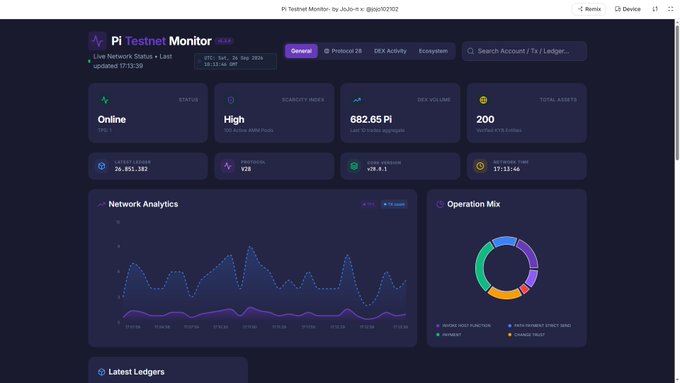Image resolution: width=680 pixels, height=383 pixels.
Task: Click the version badge next to Monitor title
Action: pyautogui.click(x=225, y=41)
